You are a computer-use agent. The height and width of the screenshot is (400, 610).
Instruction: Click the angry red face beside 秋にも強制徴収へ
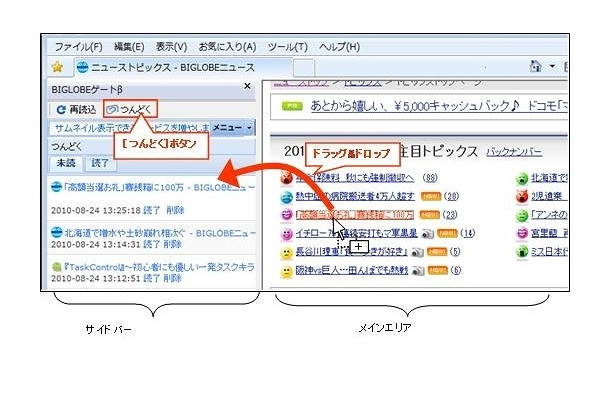click(286, 178)
